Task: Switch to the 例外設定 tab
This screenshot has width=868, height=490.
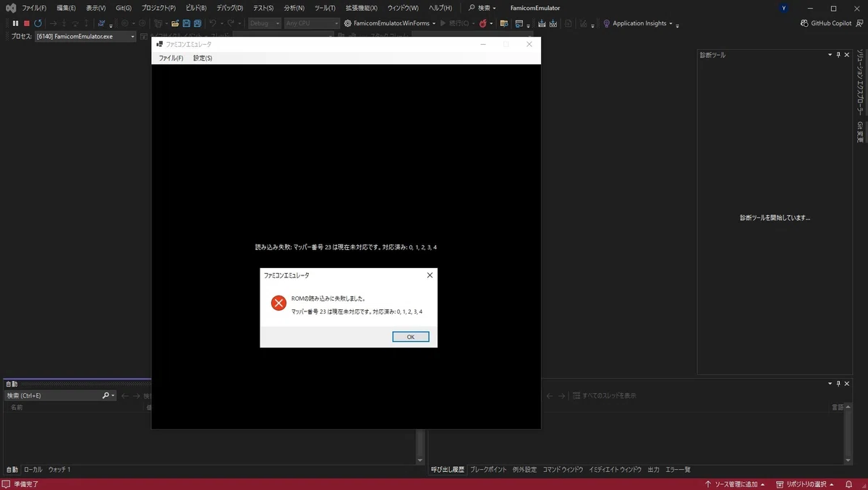Action: (x=524, y=470)
